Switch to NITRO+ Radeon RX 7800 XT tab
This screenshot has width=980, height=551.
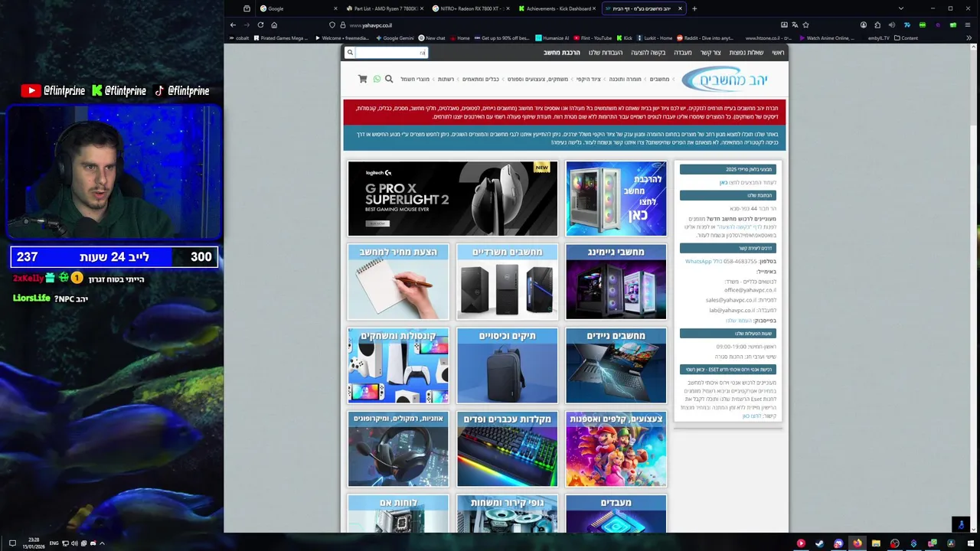pyautogui.click(x=470, y=8)
